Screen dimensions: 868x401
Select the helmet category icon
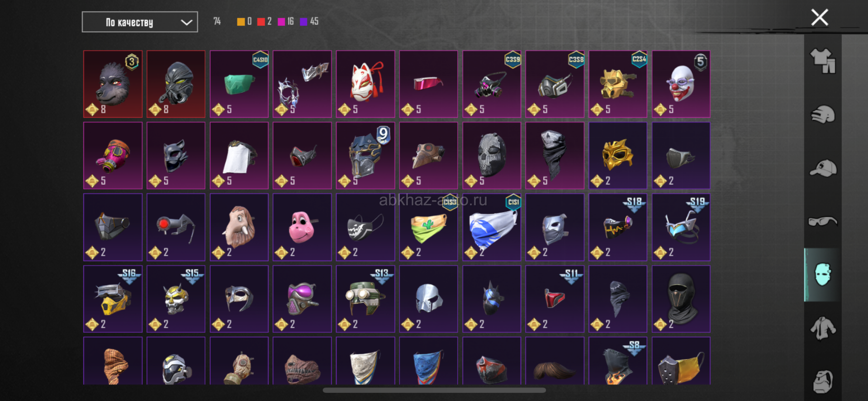point(823,114)
